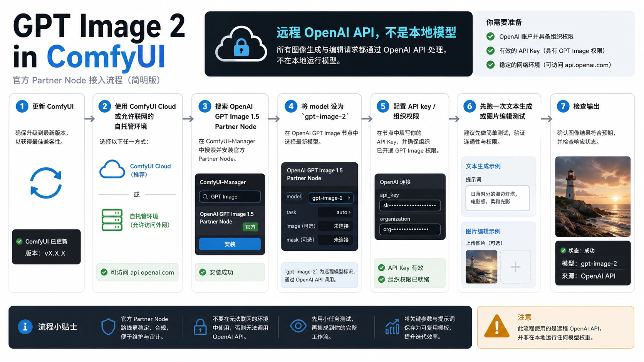Click the 检查输出 step title
Screen dimensions: 644x362
(586, 106)
